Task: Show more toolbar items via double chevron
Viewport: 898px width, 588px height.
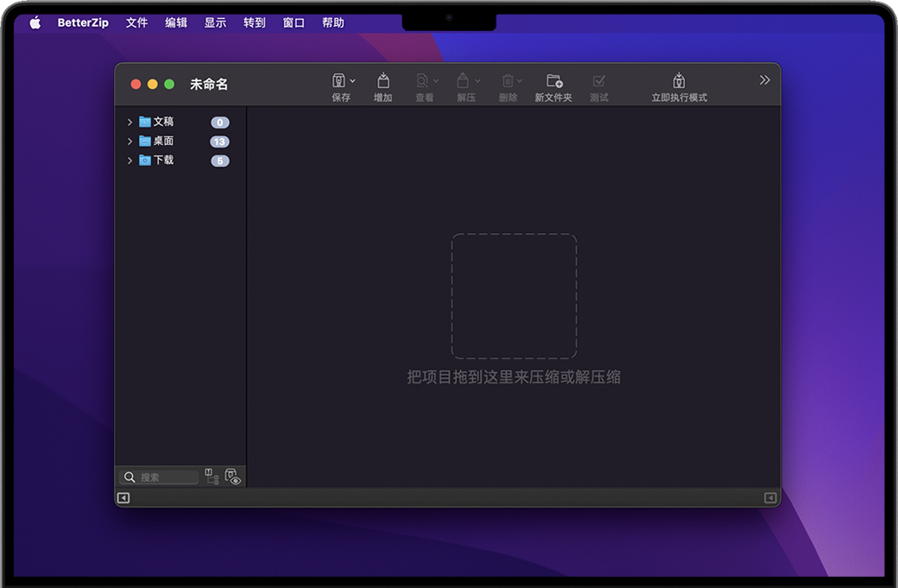Action: (x=764, y=80)
